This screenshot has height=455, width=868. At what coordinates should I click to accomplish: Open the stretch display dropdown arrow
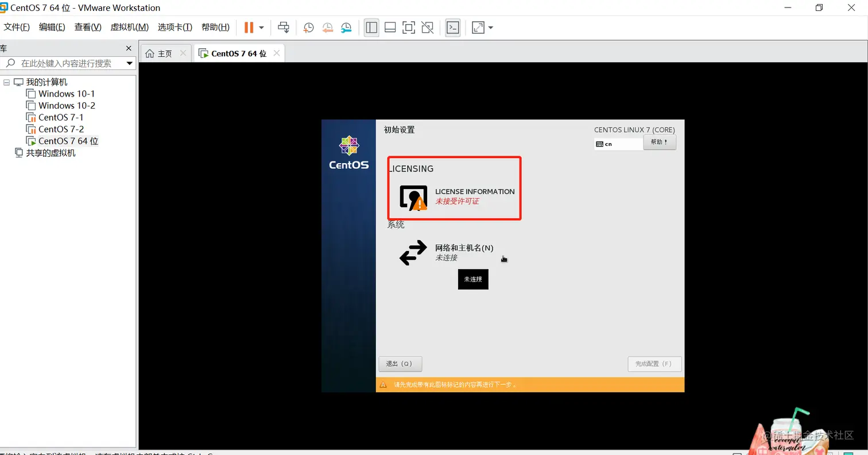(491, 28)
